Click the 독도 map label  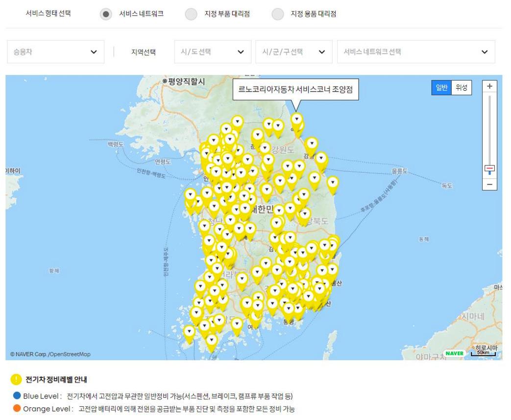click(447, 186)
